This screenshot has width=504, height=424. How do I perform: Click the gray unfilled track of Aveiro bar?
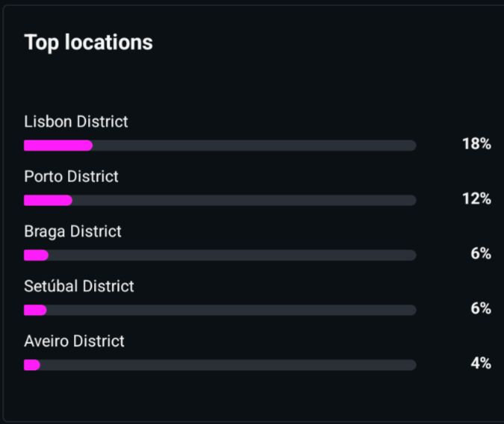pos(228,365)
